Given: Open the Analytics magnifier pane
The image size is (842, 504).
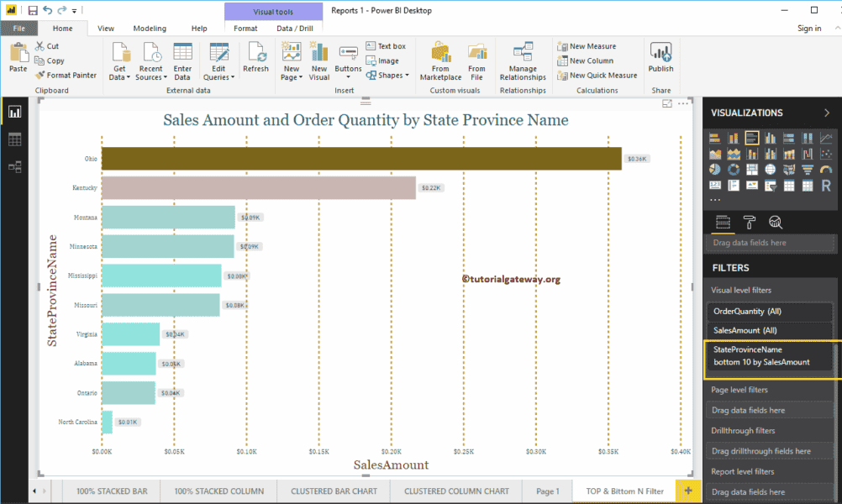Looking at the screenshot, I should pyautogui.click(x=776, y=222).
